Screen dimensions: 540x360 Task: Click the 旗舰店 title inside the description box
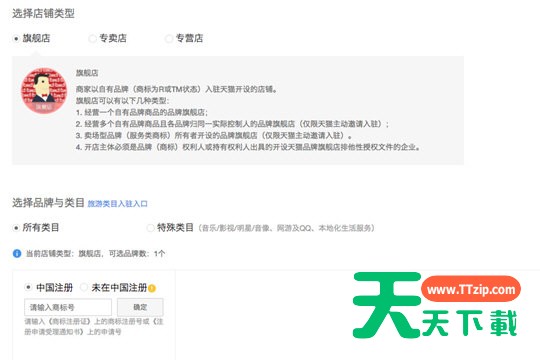coord(87,73)
